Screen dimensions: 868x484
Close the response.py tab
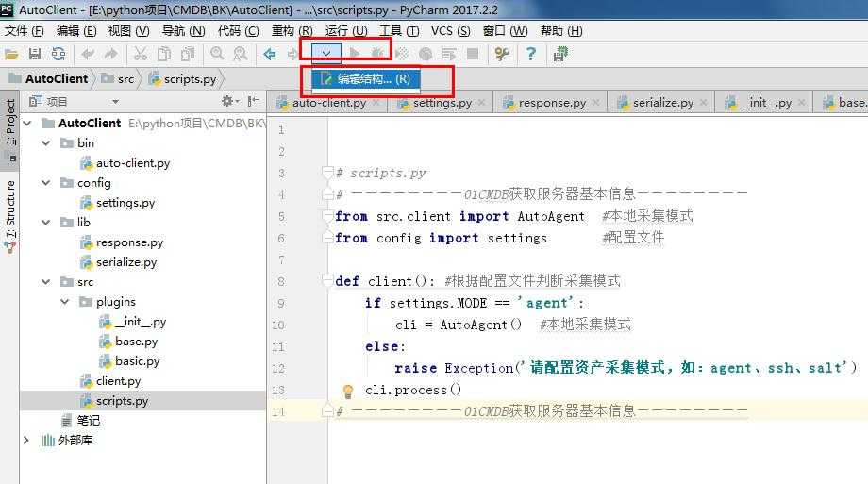(595, 103)
